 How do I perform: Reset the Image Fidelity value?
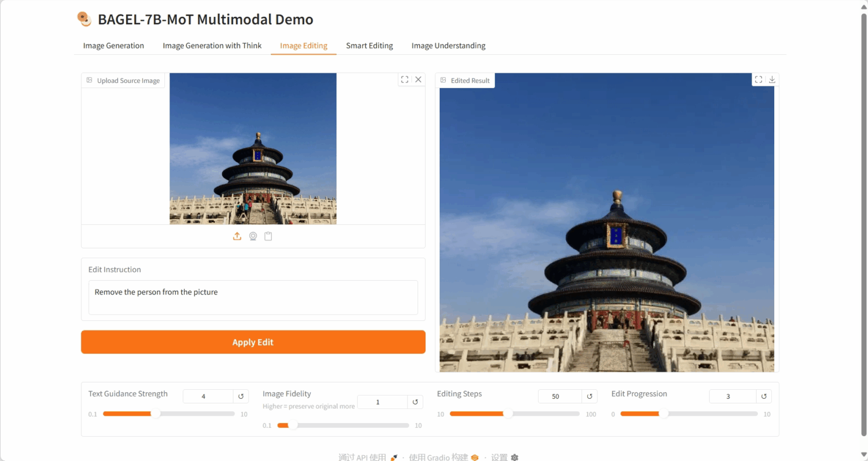point(415,402)
